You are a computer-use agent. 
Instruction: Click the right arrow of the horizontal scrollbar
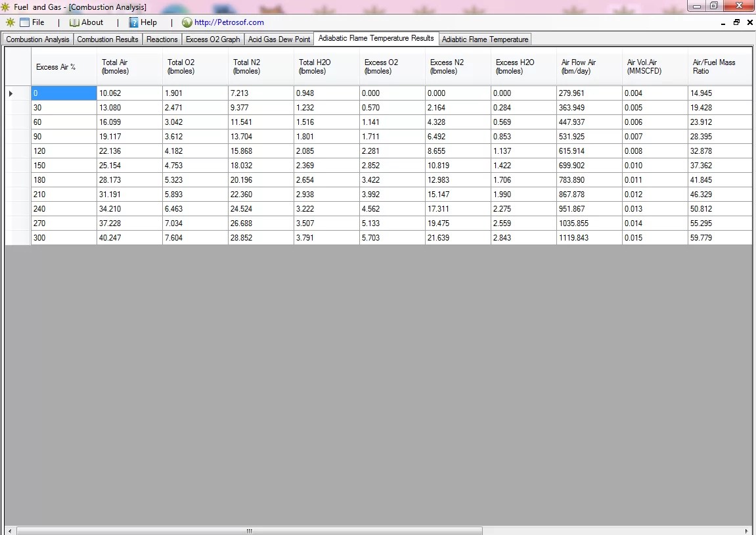point(746,528)
